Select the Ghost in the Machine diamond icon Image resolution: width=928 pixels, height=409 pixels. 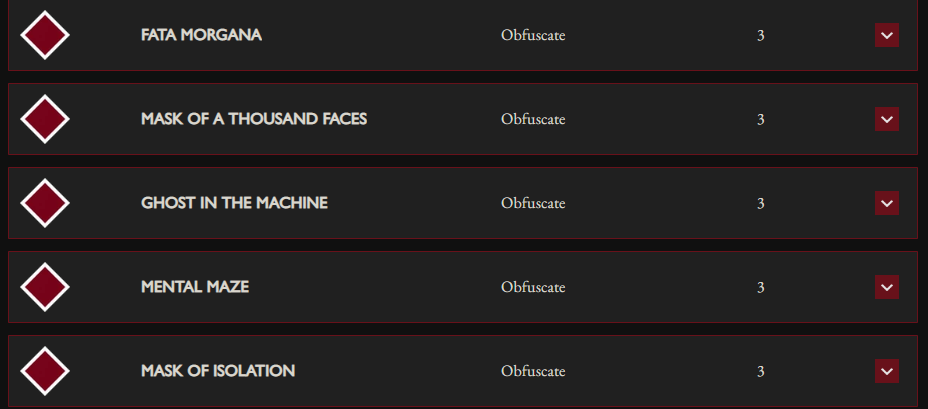pos(44,203)
